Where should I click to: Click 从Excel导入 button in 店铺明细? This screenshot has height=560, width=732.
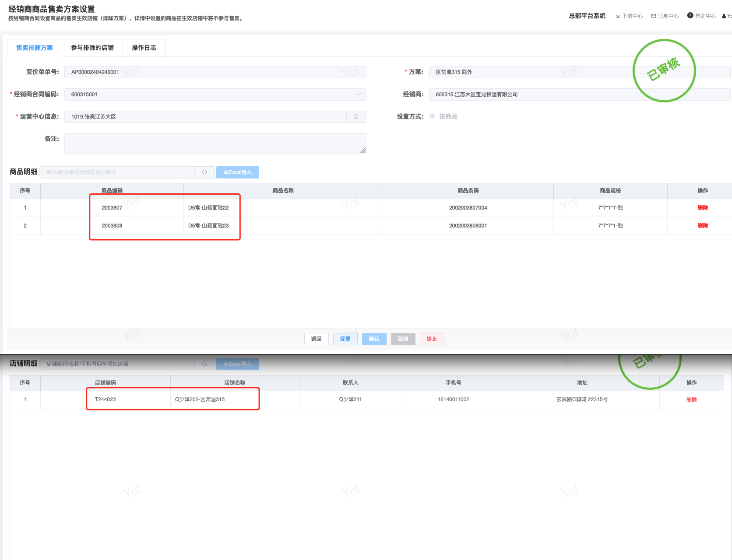(x=238, y=364)
